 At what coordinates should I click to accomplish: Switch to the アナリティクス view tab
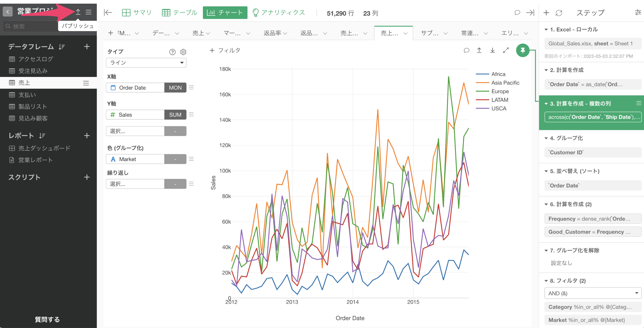[x=278, y=13]
